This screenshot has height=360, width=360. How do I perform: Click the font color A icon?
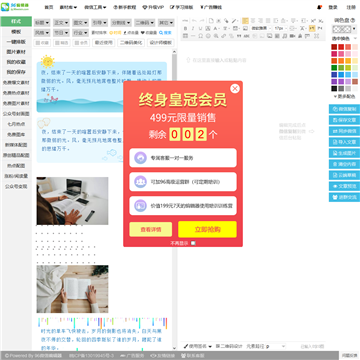pos(216,28)
